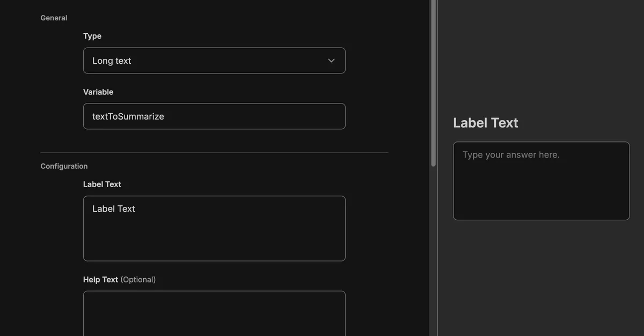The image size is (644, 336).
Task: Click 'Label Text' value inside the textarea
Action: tap(114, 209)
